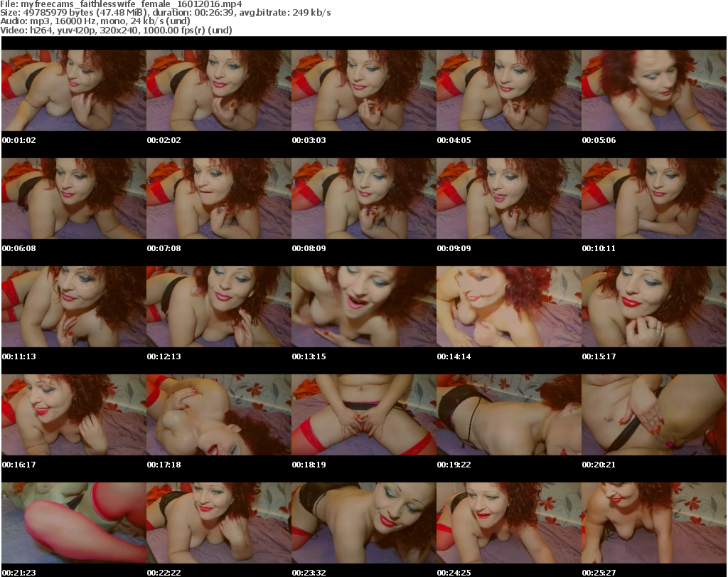Open the thumbnail frame at 00:01:02
The height and width of the screenshot is (577, 728).
click(x=74, y=90)
